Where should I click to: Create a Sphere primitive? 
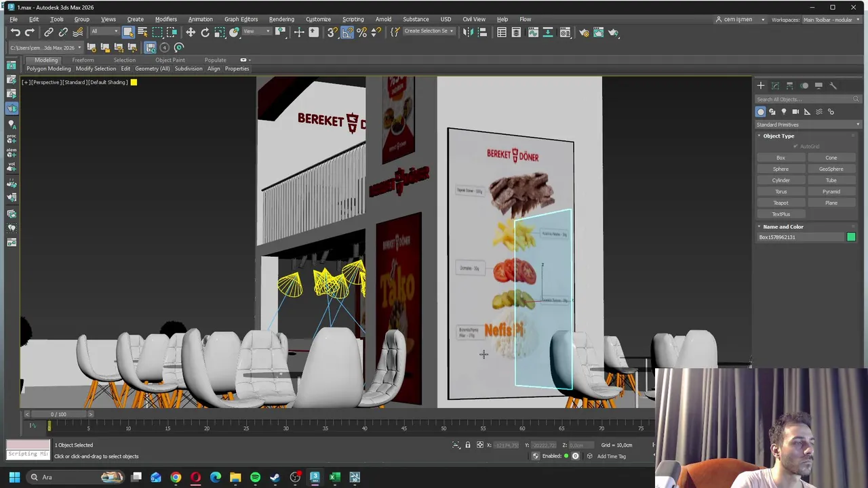(781, 169)
